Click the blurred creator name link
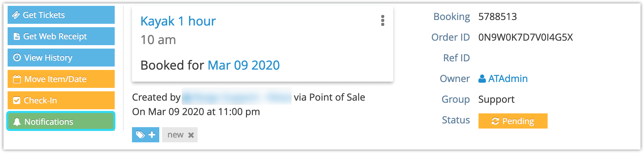This screenshot has height=153, width=644. (236, 97)
